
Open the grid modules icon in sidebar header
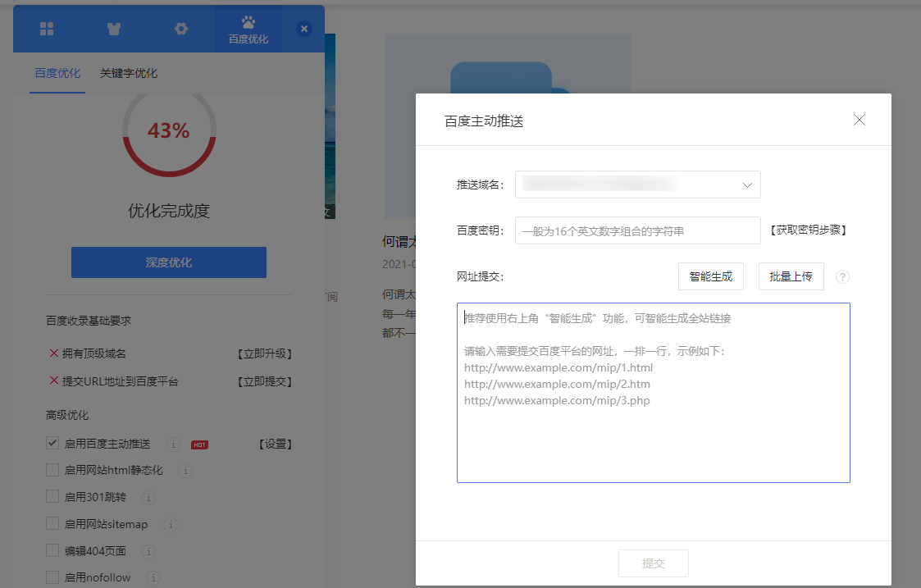click(47, 29)
